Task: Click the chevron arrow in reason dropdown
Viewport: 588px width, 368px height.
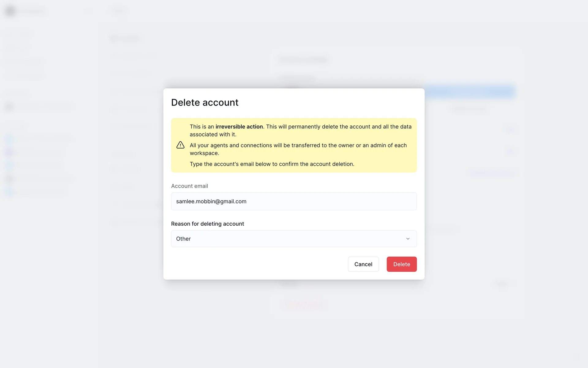Action: (408, 239)
